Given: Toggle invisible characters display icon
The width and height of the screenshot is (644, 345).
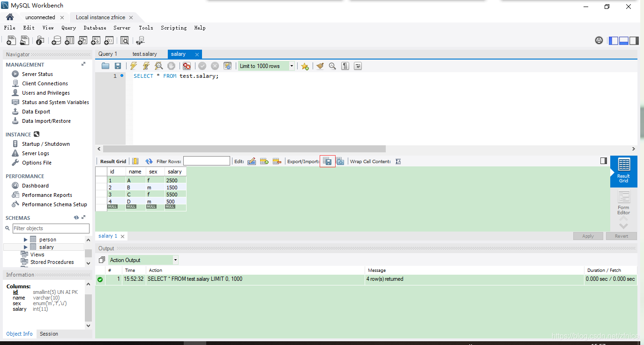Looking at the screenshot, I should (345, 66).
